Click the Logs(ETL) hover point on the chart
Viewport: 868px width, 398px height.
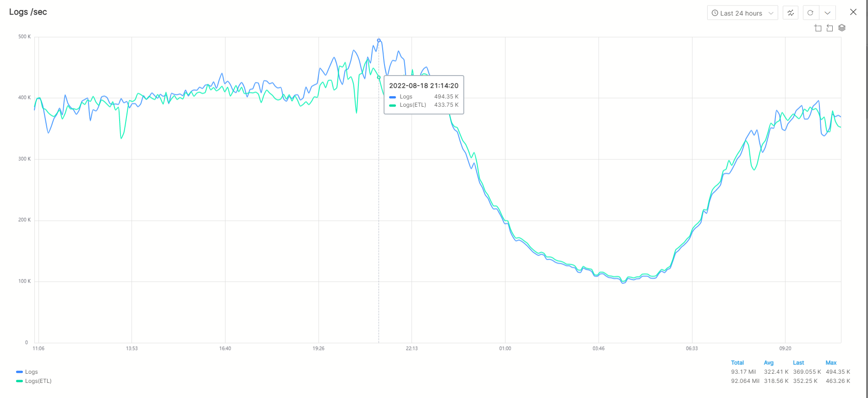(379, 77)
